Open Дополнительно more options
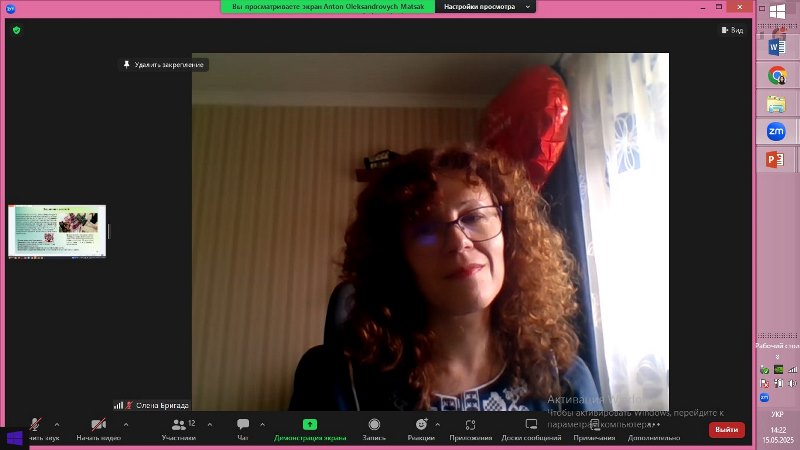This screenshot has width=800, height=450. point(654,429)
